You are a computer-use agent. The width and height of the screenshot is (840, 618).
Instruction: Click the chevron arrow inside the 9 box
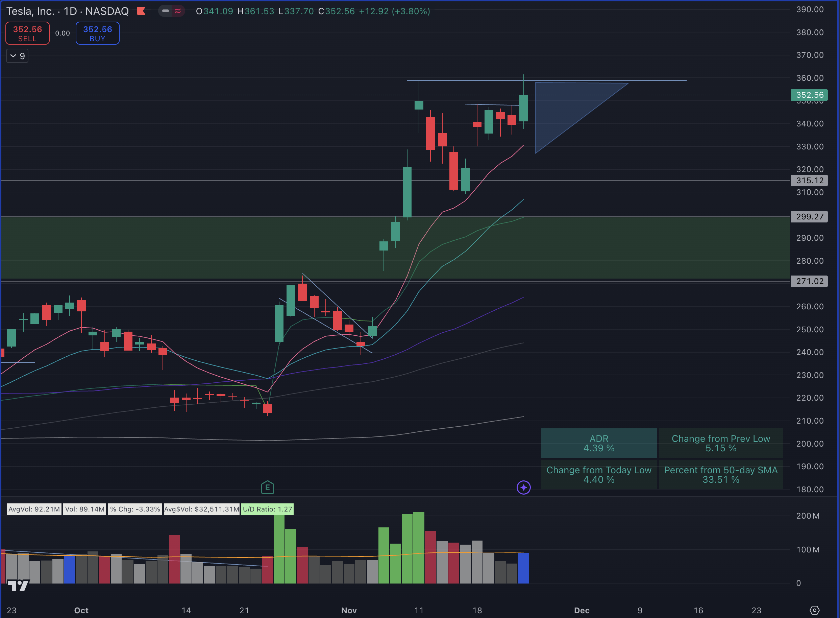(x=14, y=55)
